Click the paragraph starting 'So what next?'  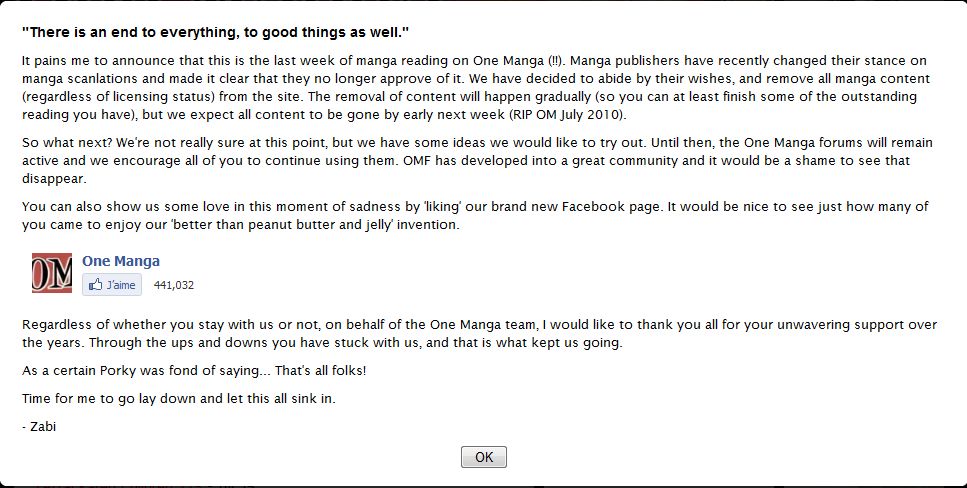477,160
